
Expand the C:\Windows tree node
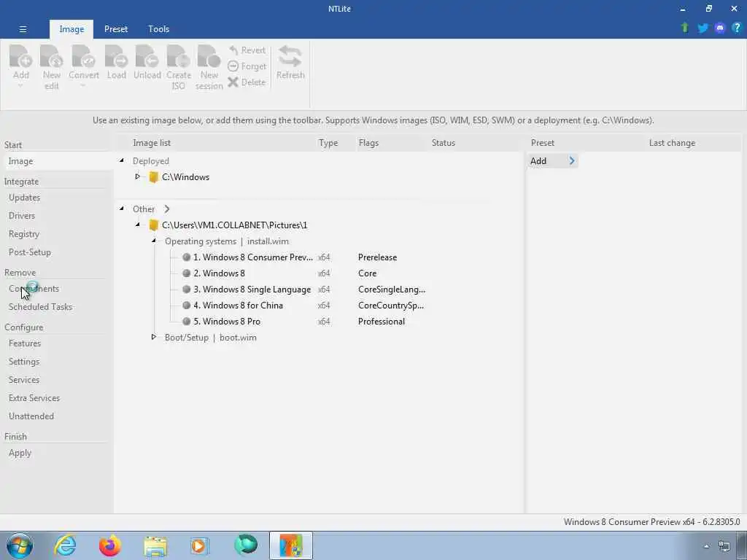pyautogui.click(x=138, y=176)
